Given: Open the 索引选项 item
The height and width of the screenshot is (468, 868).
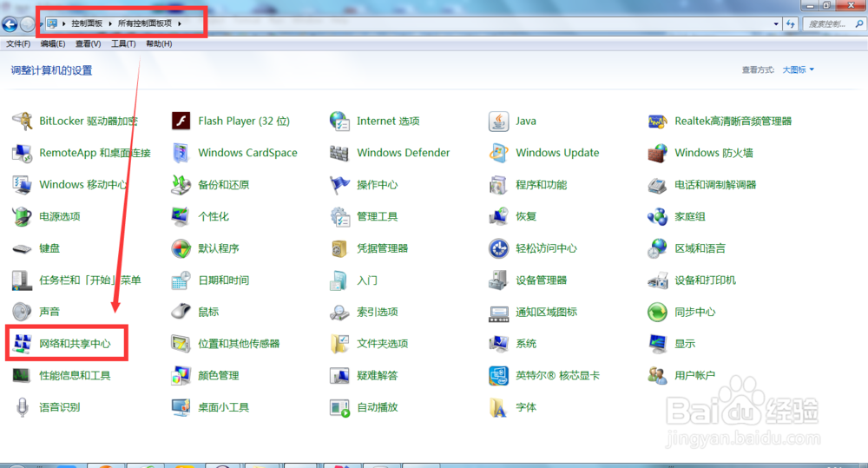Looking at the screenshot, I should (x=377, y=312).
